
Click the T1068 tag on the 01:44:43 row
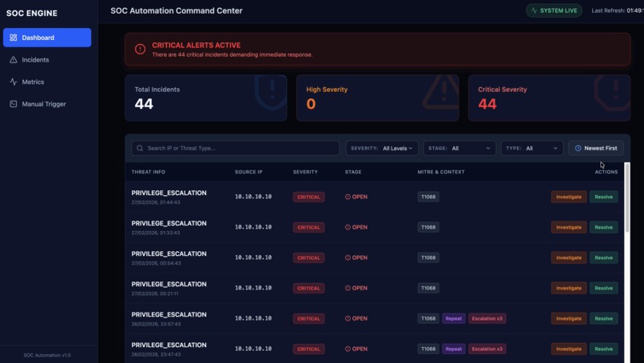click(x=428, y=197)
